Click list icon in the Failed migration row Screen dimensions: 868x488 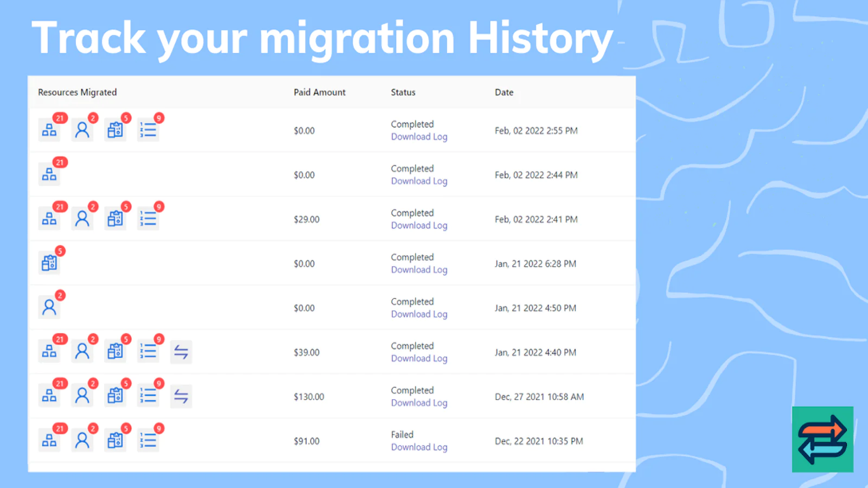pyautogui.click(x=148, y=440)
